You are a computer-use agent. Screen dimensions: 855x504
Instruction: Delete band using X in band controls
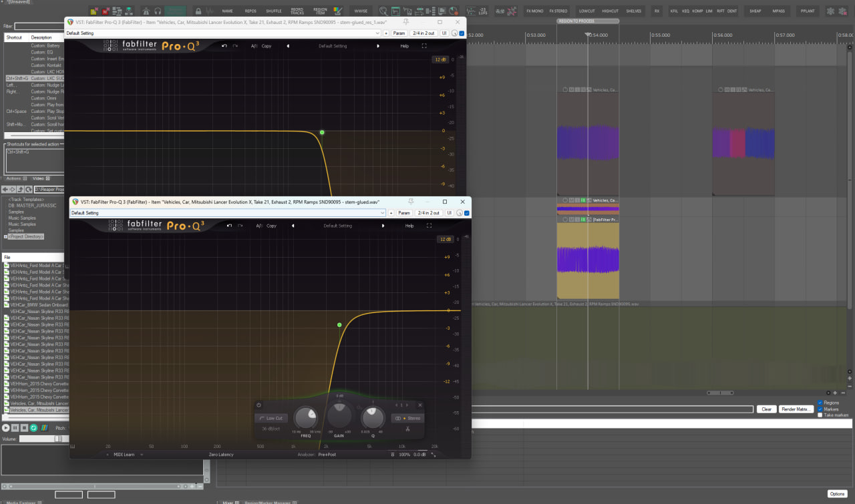click(420, 405)
